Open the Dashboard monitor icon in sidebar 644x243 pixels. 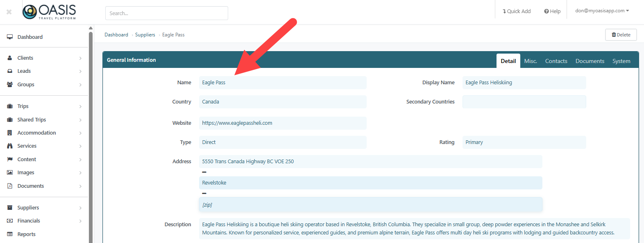[10, 37]
